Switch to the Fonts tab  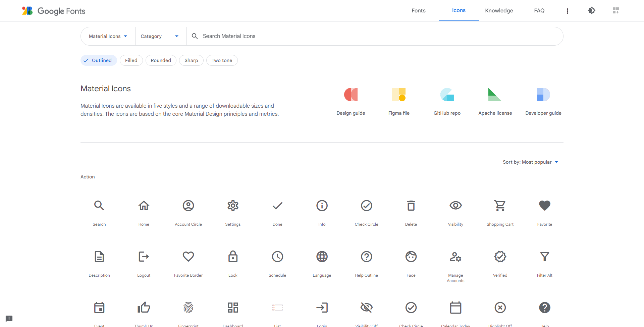tap(419, 10)
